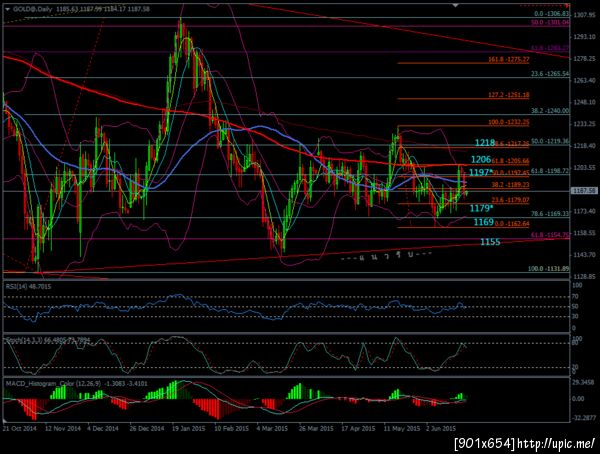
Task: Click orange Fibonacci label 38.2 -1189.23
Action: pos(510,185)
